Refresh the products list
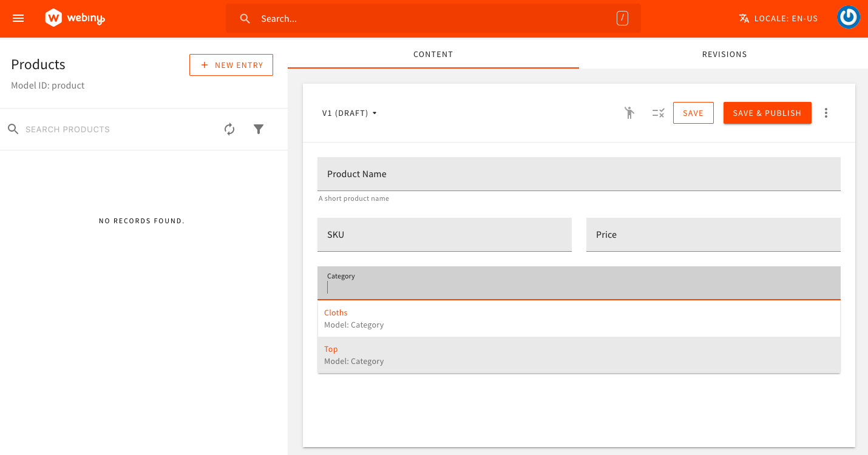 pyautogui.click(x=229, y=129)
